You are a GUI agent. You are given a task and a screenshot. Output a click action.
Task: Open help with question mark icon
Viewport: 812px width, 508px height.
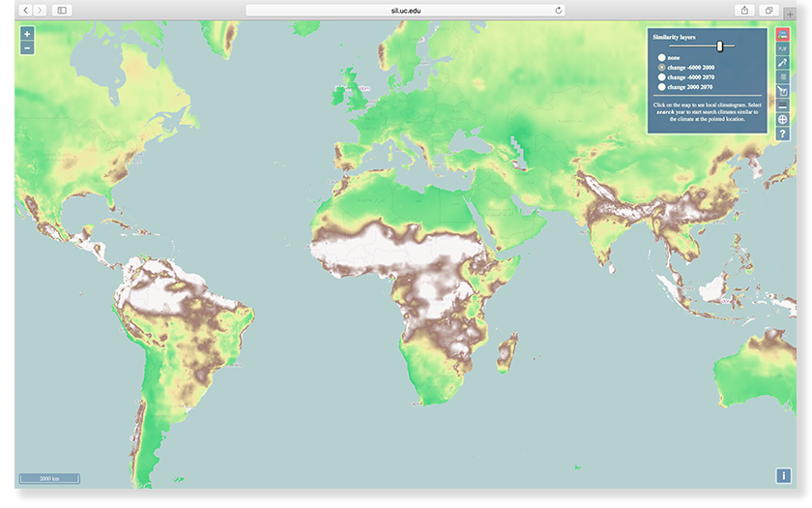click(783, 134)
